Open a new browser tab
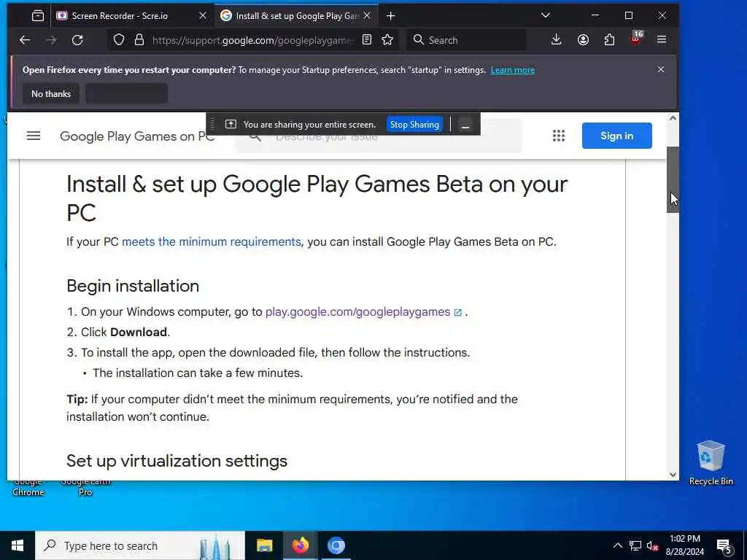 (x=391, y=16)
